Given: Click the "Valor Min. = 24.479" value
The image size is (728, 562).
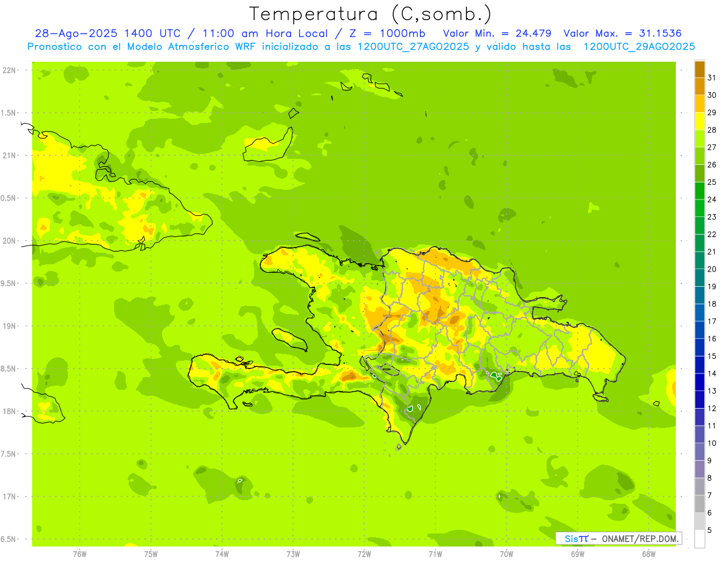Looking at the screenshot, I should coord(497,33).
